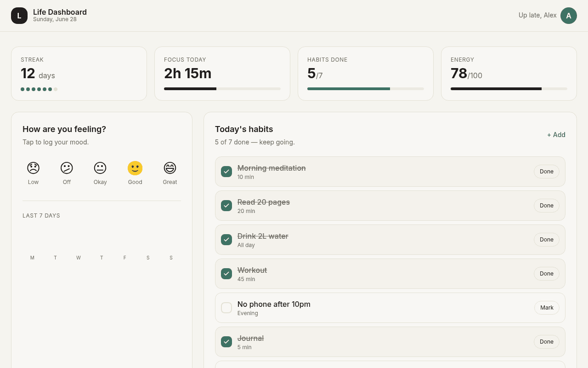
Task: Click the "LAST 7 DAYS" label
Action: click(41, 216)
